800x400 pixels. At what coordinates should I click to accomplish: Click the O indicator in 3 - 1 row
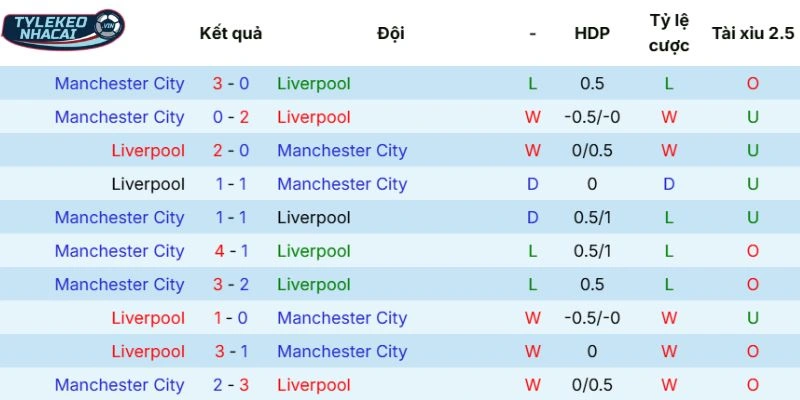point(753,352)
